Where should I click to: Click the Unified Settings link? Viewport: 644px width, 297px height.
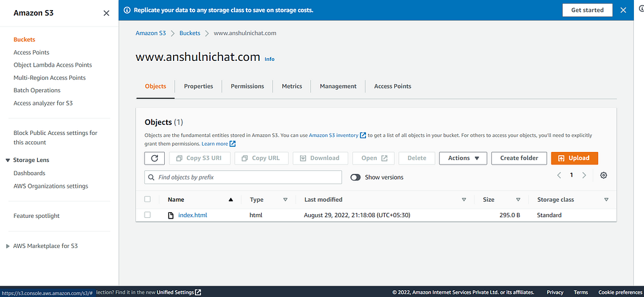point(175,293)
